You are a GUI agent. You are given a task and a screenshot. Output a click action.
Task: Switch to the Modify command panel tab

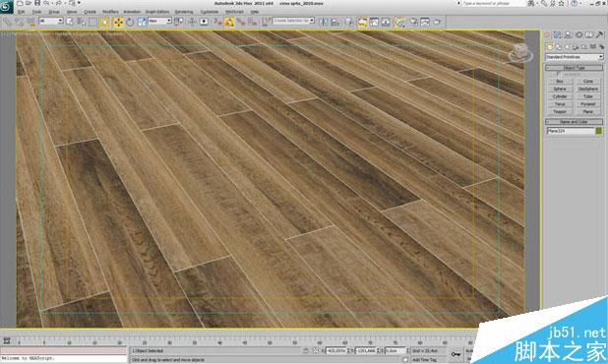558,34
